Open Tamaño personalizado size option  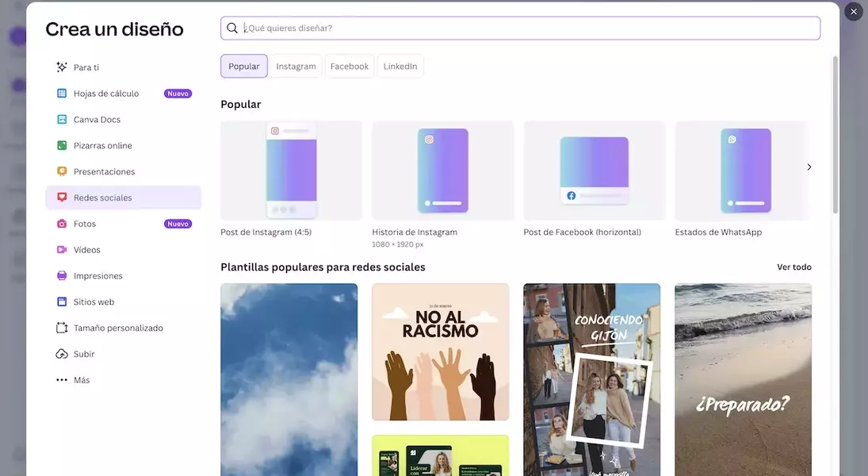(117, 328)
